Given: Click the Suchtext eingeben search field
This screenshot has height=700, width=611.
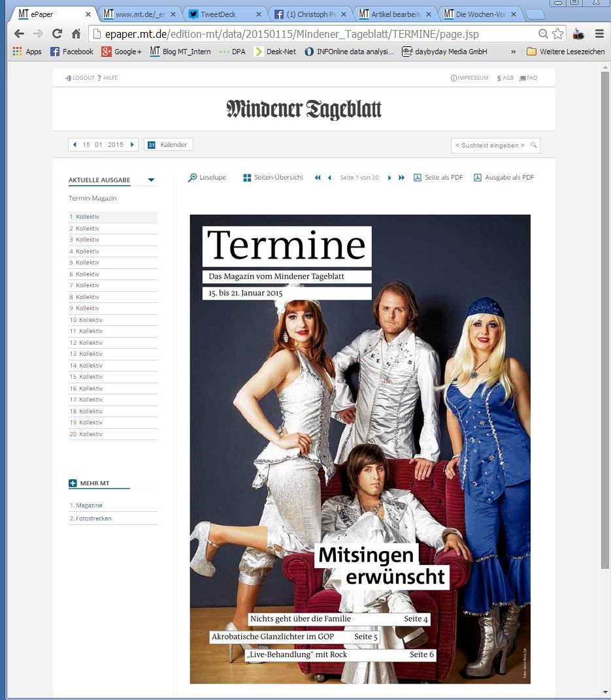Looking at the screenshot, I should click(490, 146).
